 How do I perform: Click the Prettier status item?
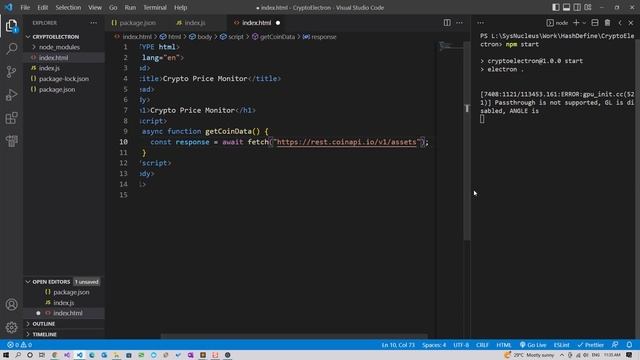(590, 345)
